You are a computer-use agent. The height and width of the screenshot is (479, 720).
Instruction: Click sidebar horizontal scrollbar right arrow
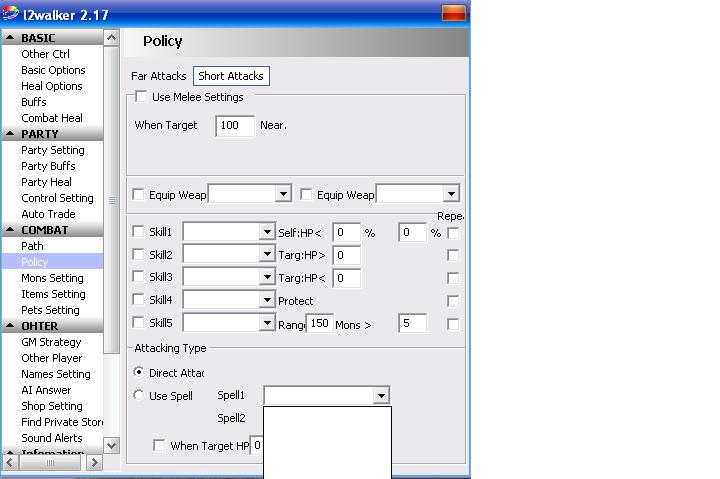[x=95, y=462]
